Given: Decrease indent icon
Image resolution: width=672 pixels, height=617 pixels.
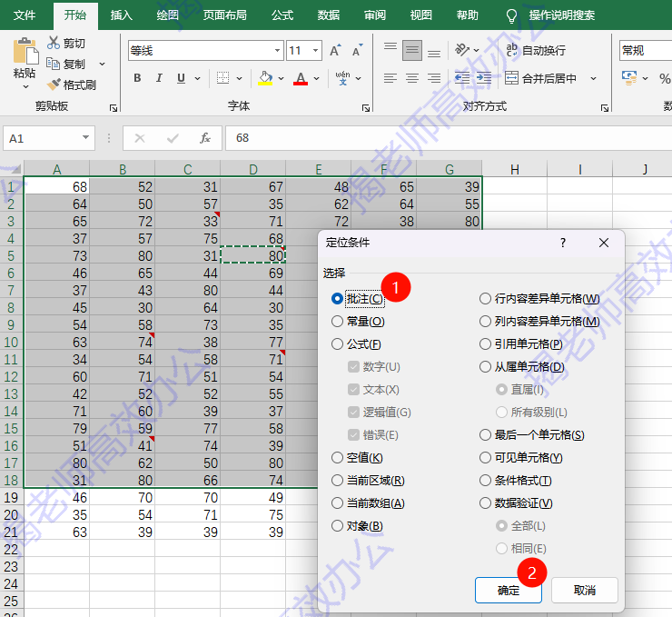Looking at the screenshot, I should (x=462, y=78).
